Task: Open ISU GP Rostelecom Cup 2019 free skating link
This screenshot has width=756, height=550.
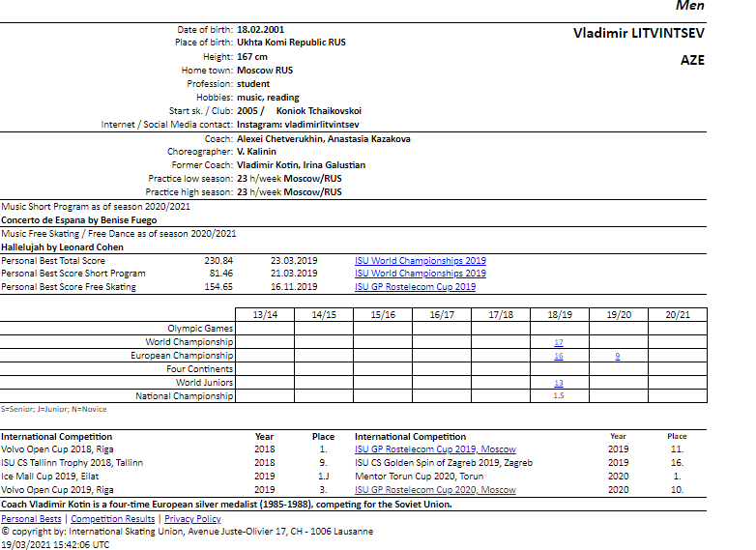Action: pos(415,287)
